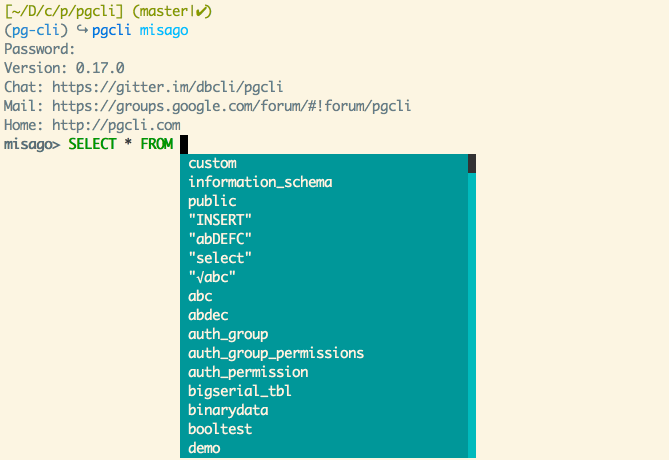Select the "INSERT" table suggestion
The height and width of the screenshot is (460, 669).
point(220,220)
